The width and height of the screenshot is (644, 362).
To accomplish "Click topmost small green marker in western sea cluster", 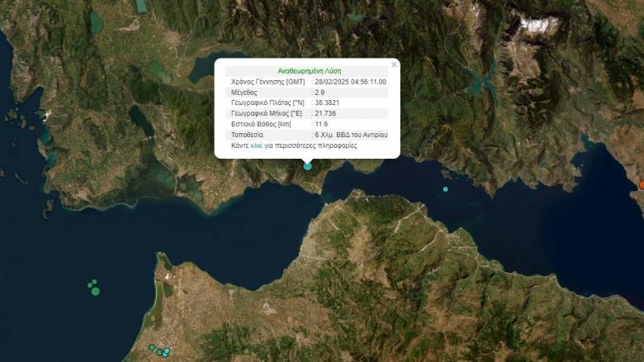I will pyautogui.click(x=96, y=283).
